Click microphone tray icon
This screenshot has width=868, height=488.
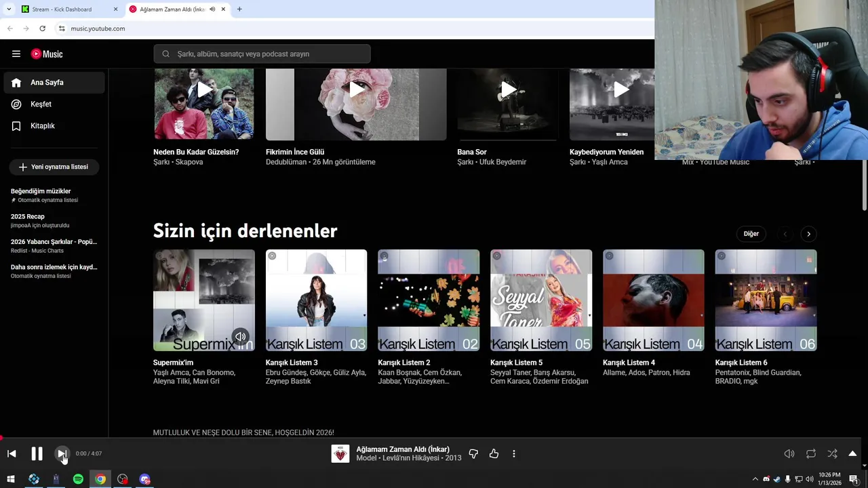(x=787, y=479)
